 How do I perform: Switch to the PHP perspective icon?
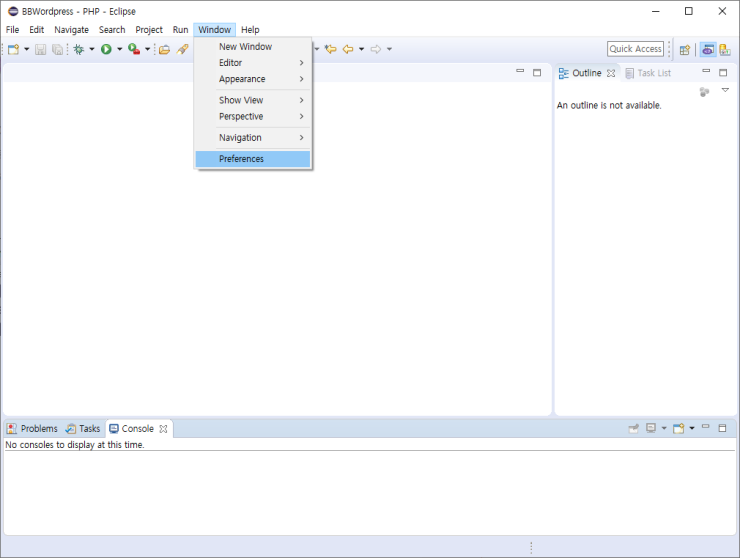(707, 49)
